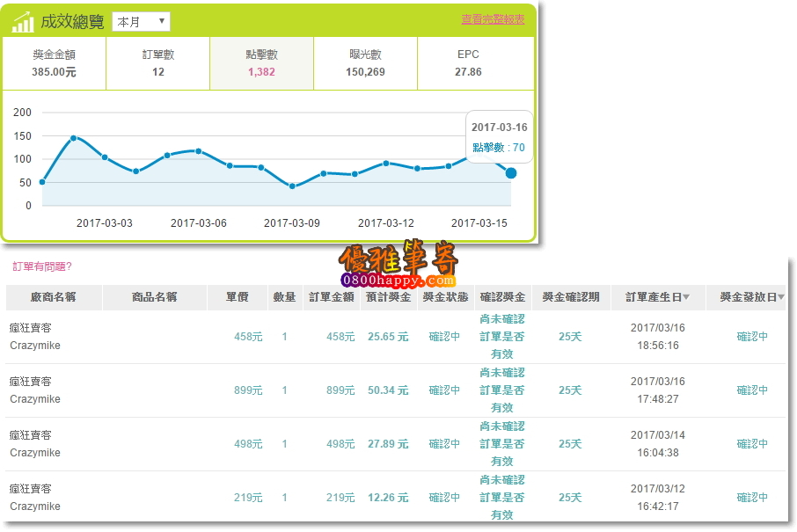Click the 獎金確認期 column header
Screen dimensions: 797x532
[x=571, y=297]
